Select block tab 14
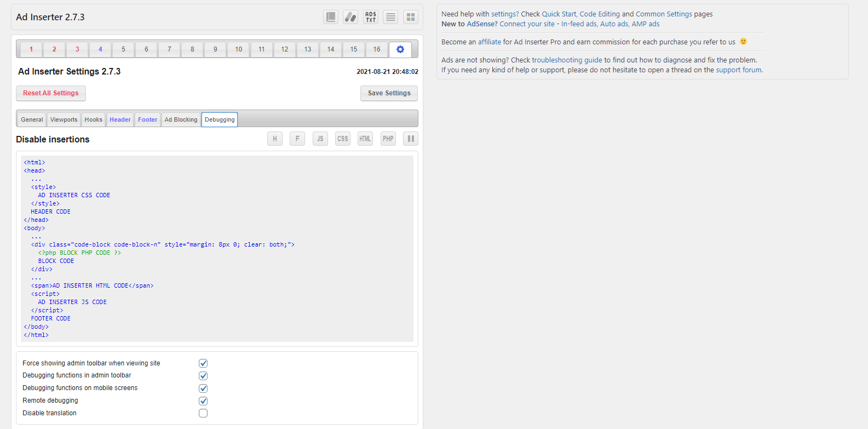Screen dimensions: 868x429 331,49
